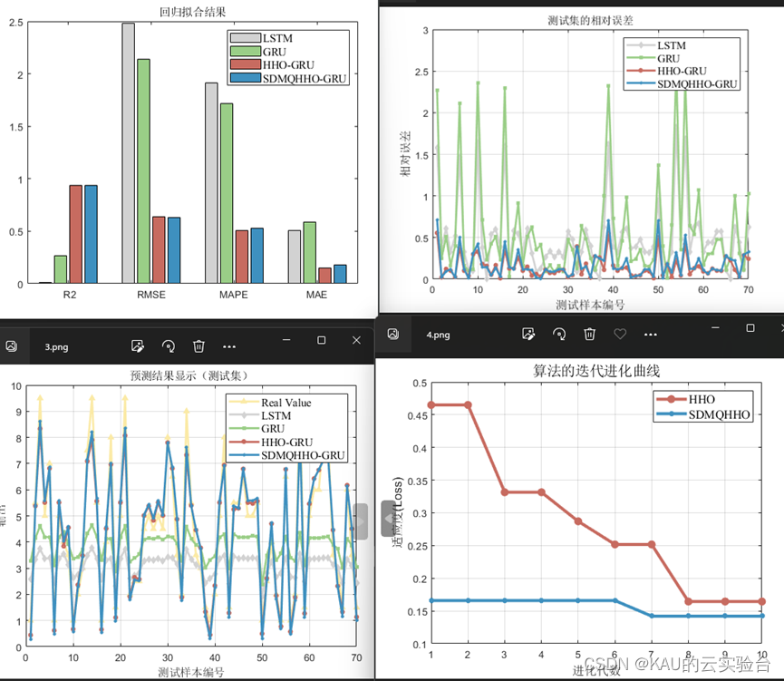Delete the 4.png image with trash icon
Image resolution: width=784 pixels, height=681 pixels.
click(x=590, y=334)
